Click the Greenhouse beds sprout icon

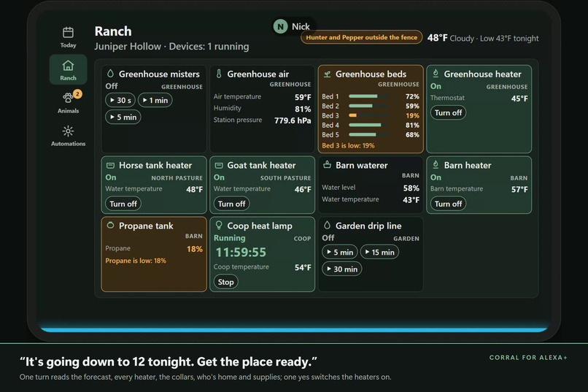pos(327,74)
